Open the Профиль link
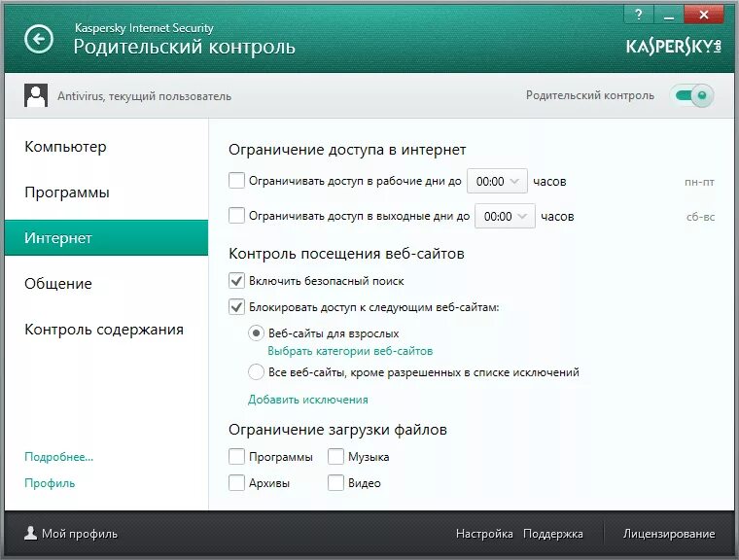Screen dimensions: 739x560 (50, 483)
